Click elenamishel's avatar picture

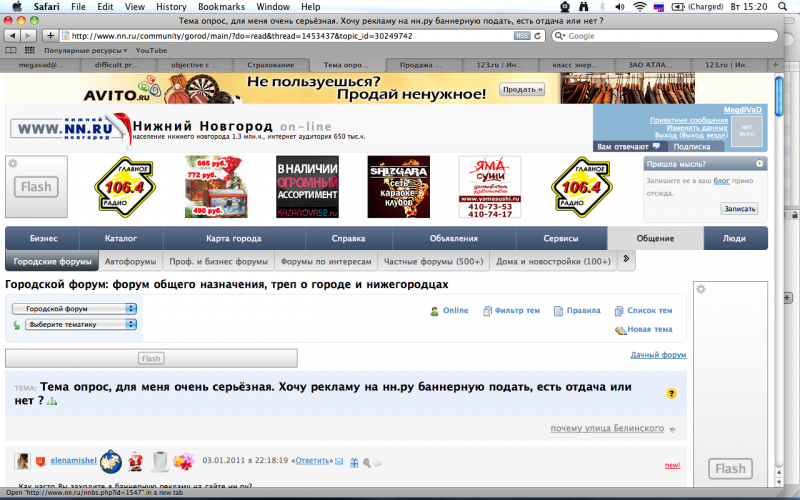coord(22,461)
